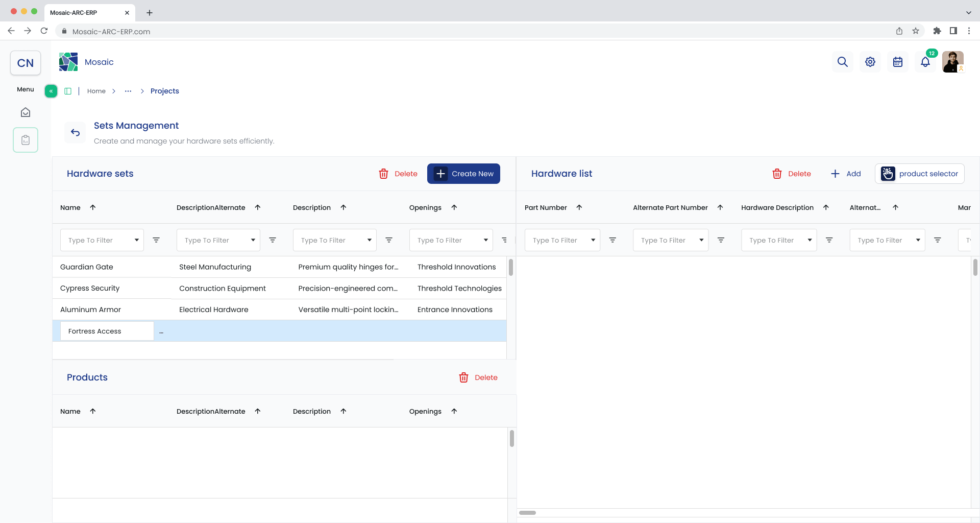Sort Hardware sets by Openings arrow
This screenshot has height=523, width=980.
click(x=454, y=207)
